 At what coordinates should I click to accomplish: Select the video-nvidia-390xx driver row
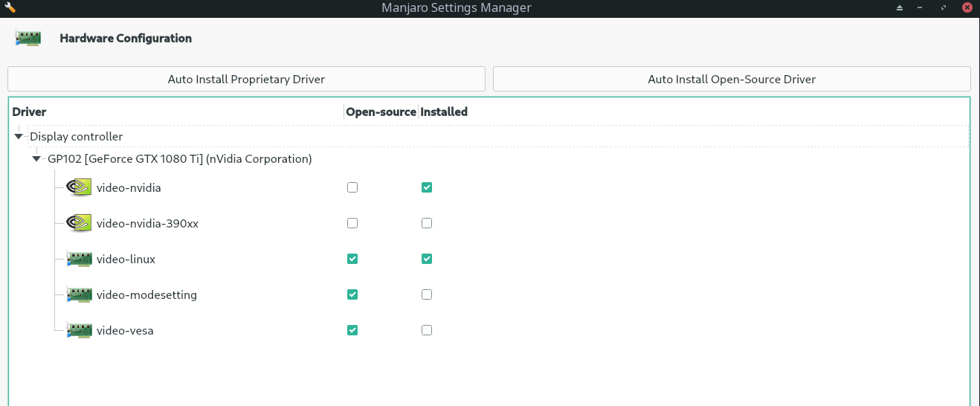[x=147, y=223]
